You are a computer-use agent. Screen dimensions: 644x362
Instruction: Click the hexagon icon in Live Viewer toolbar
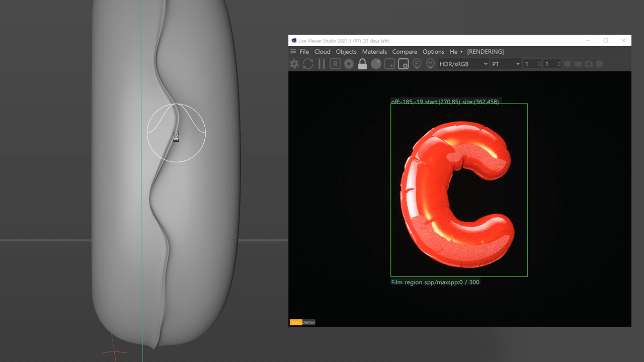tap(568, 64)
